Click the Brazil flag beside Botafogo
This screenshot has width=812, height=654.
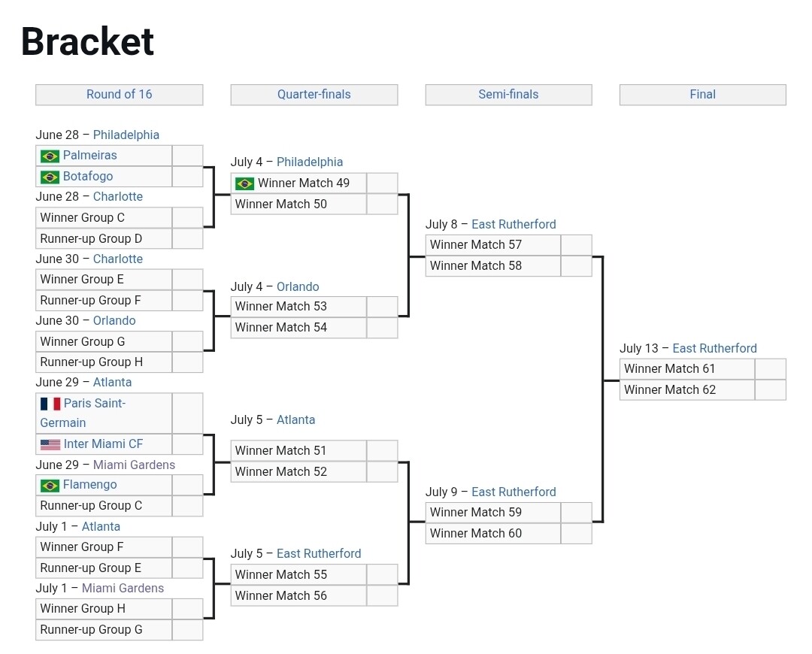(50, 177)
